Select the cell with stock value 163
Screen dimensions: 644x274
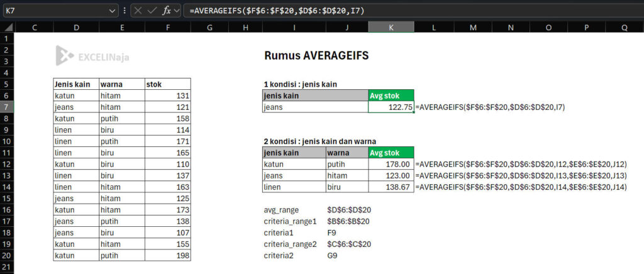click(168, 187)
